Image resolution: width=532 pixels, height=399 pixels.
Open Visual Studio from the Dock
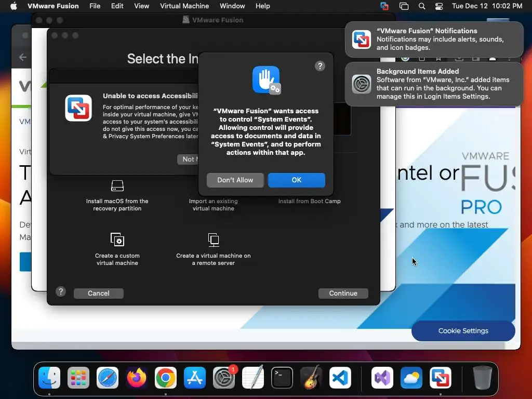382,378
